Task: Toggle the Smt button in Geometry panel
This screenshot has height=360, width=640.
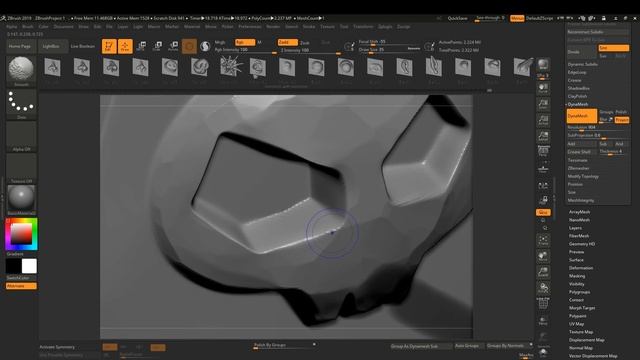Action: point(613,48)
